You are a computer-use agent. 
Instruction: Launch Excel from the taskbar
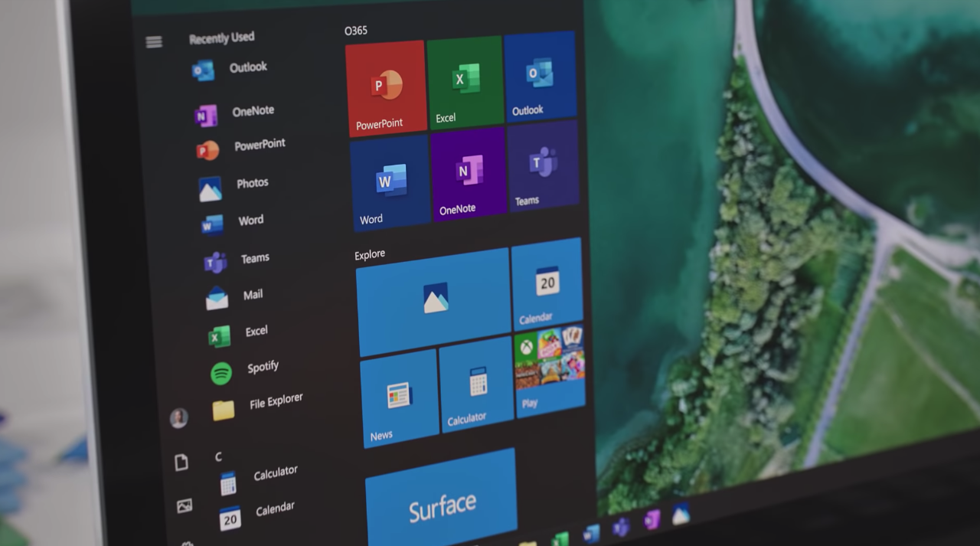tap(559, 537)
